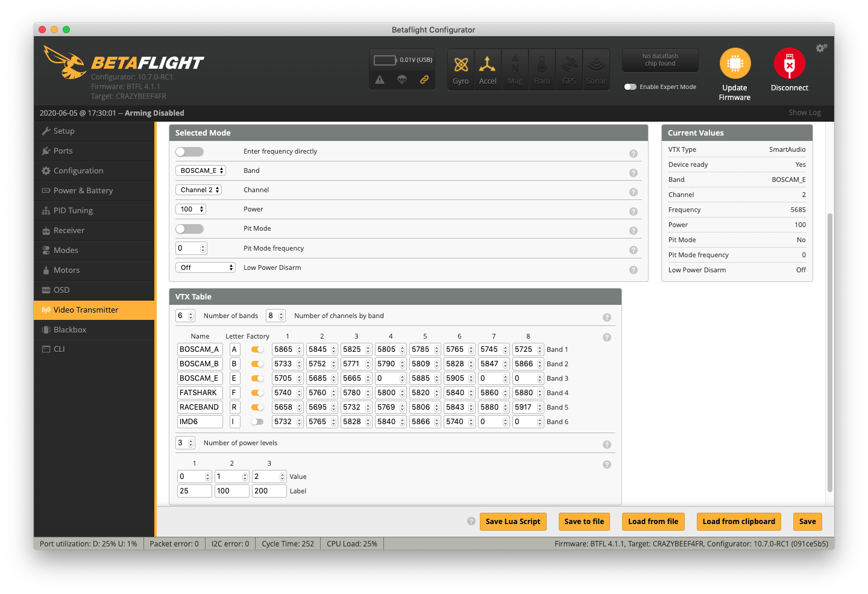Toggle Factory switch for BOSCAM_A band

(x=257, y=349)
